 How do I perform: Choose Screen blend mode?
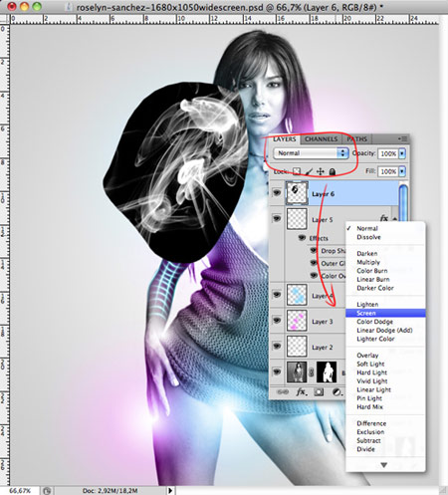385,313
